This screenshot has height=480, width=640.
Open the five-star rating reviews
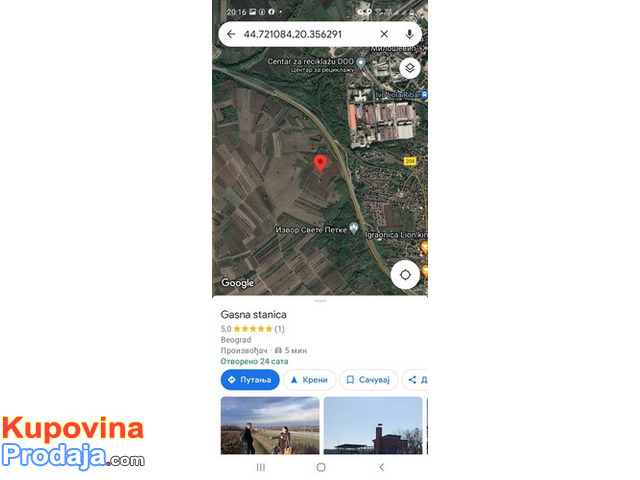[x=253, y=329]
